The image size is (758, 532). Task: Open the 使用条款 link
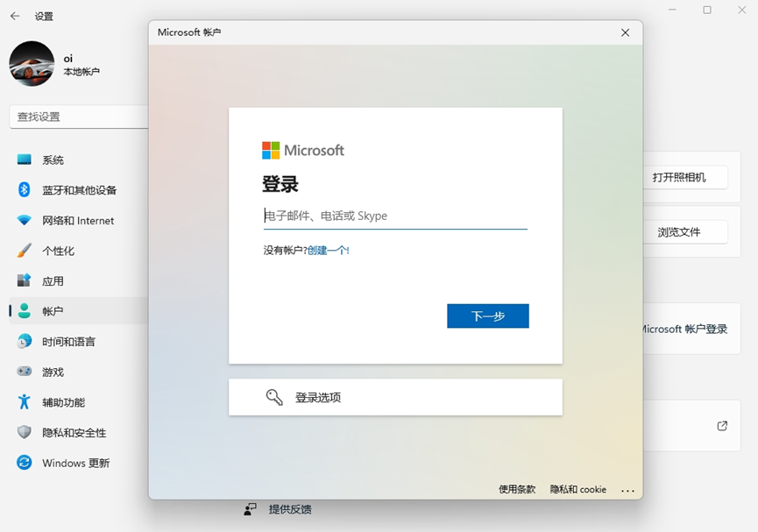point(517,489)
